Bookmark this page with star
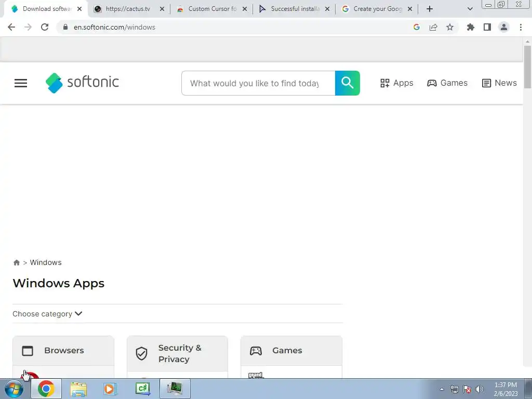 (450, 27)
